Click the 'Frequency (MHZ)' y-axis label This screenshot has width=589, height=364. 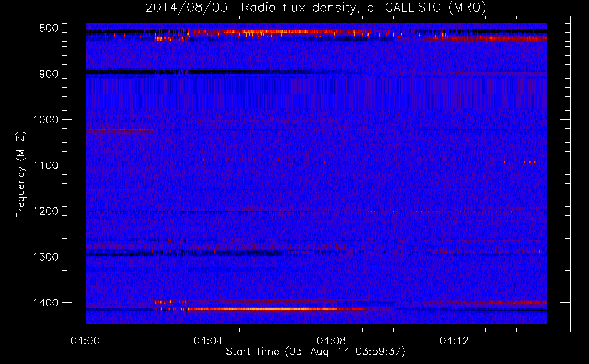coord(21,174)
